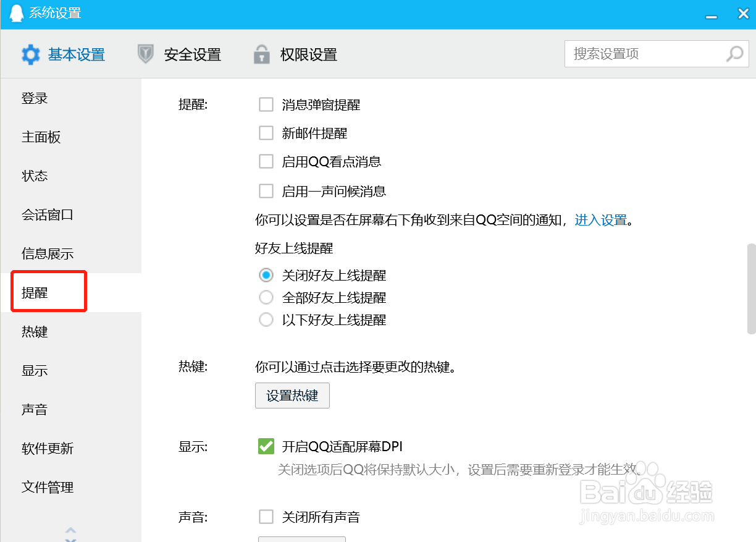This screenshot has width=756, height=542.
Task: Click the lock icon beside 权限设置
Action: coord(262,54)
